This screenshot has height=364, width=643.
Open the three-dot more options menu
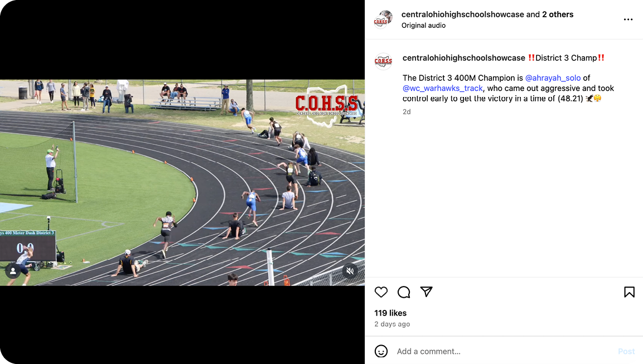pos(629,20)
